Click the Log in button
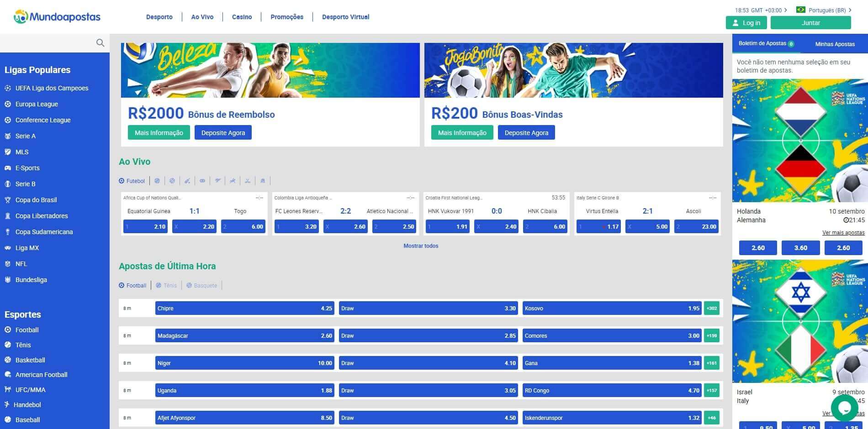The image size is (868, 429). click(x=746, y=22)
